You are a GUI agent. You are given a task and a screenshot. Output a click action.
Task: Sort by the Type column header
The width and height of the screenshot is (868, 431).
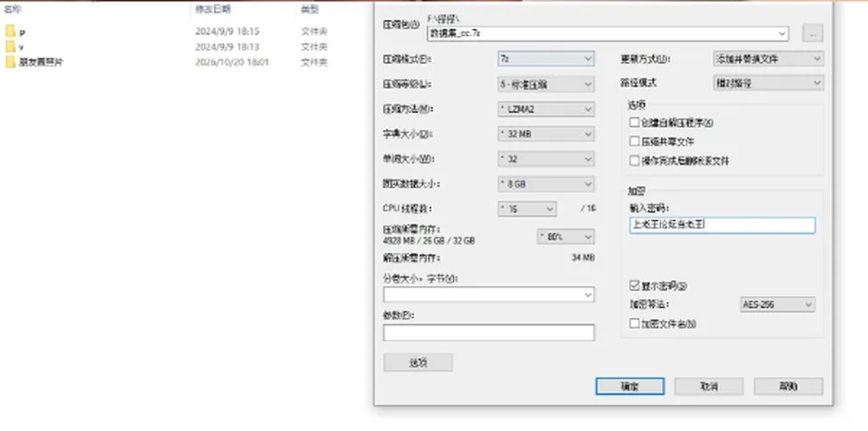pyautogui.click(x=309, y=9)
